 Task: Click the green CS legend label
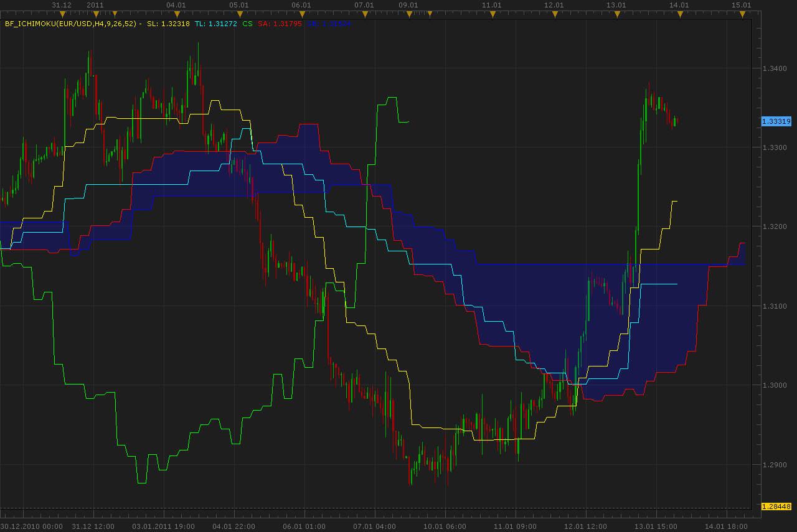(x=247, y=24)
